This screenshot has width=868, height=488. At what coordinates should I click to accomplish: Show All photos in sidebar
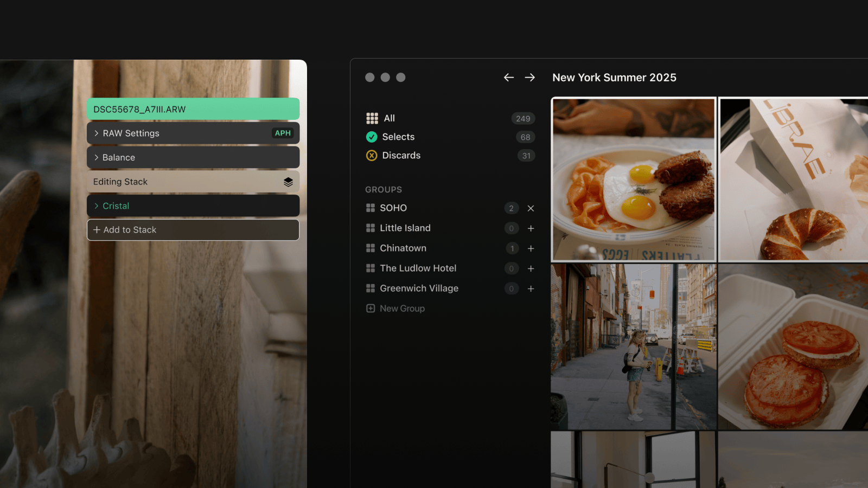pyautogui.click(x=389, y=118)
